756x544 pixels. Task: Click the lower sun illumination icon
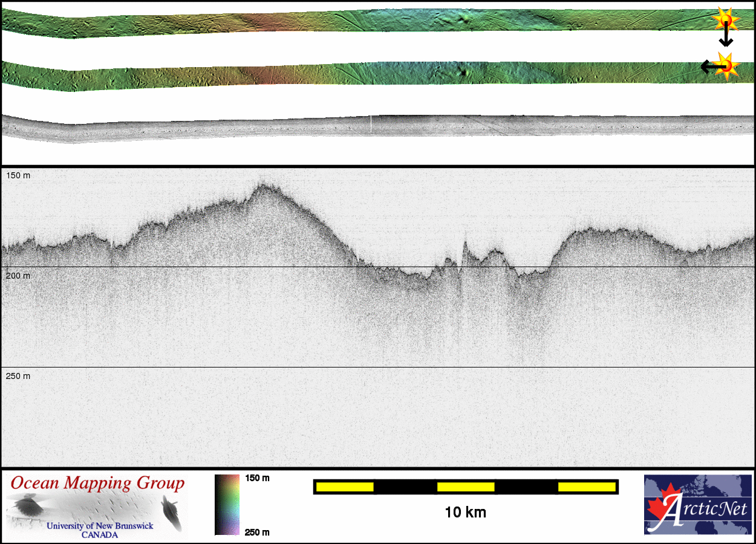pyautogui.click(x=726, y=65)
